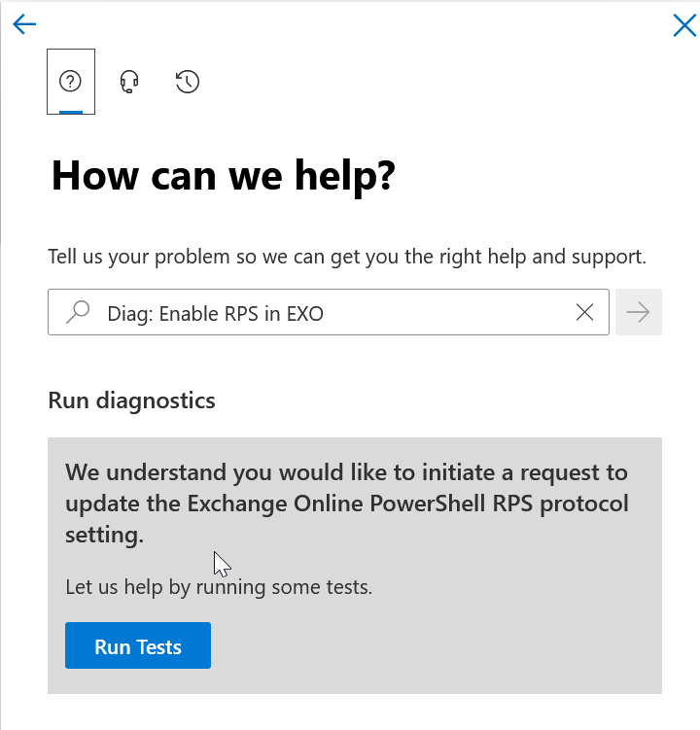
Task: Focus the Diag: Enable RPS in EXO field
Action: coord(329,312)
